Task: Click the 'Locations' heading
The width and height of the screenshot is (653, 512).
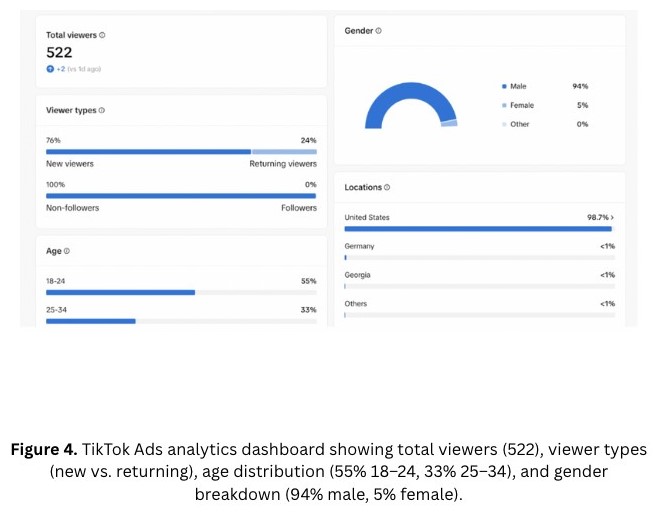Action: click(363, 187)
